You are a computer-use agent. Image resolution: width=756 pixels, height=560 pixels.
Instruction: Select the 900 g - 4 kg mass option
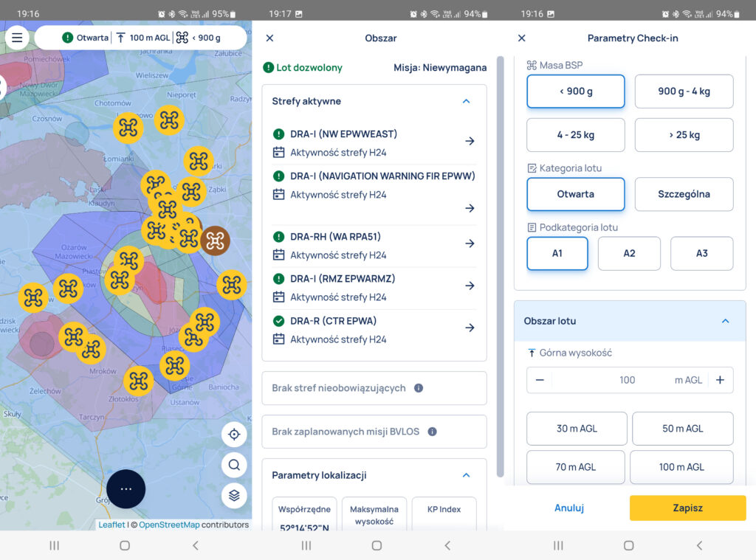click(x=684, y=91)
